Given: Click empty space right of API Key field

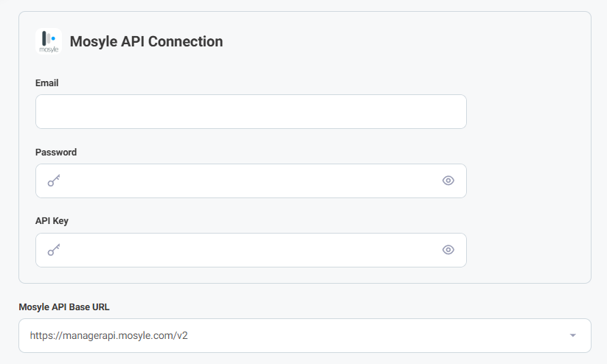Looking at the screenshot, I should [x=528, y=250].
